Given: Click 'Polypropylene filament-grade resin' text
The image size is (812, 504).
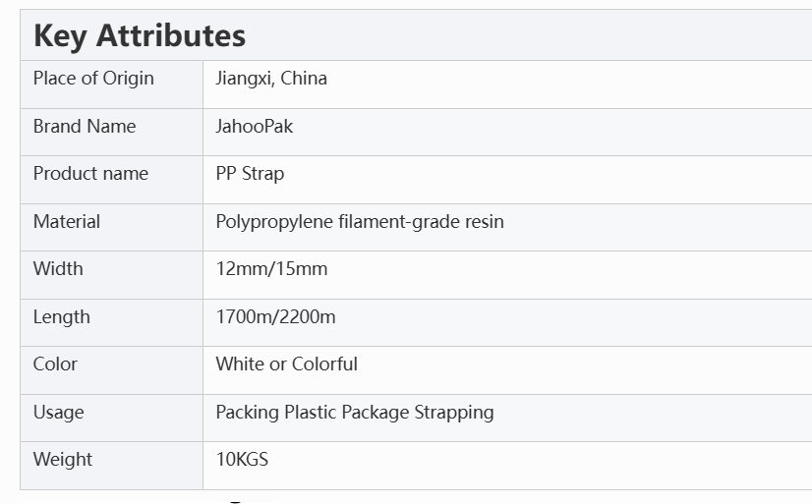Looking at the screenshot, I should 360,222.
